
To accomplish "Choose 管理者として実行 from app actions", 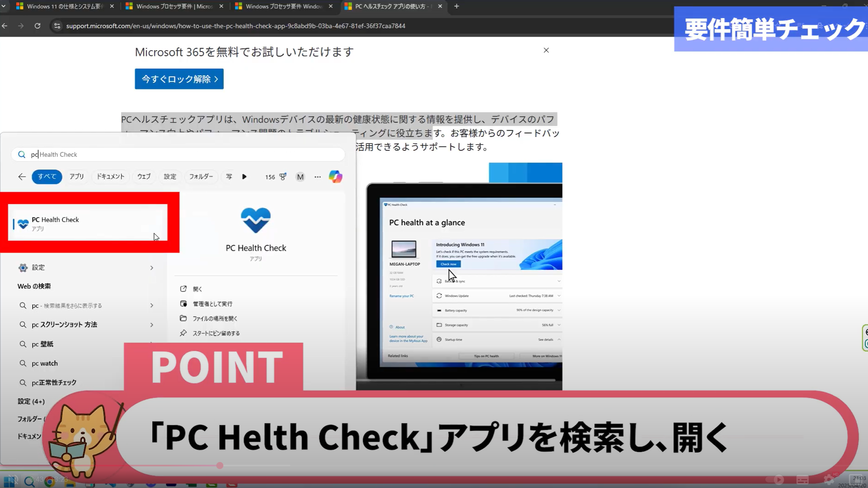I will 212,304.
